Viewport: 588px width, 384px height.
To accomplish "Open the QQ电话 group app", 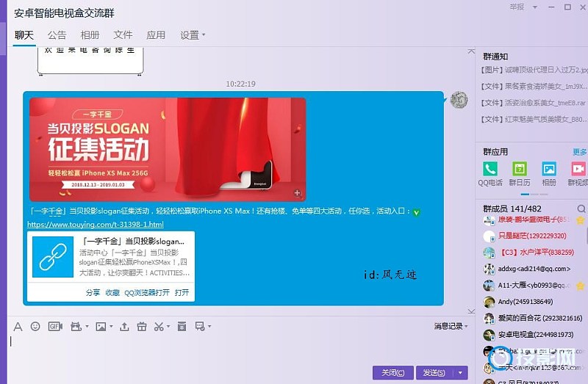I will click(490, 169).
